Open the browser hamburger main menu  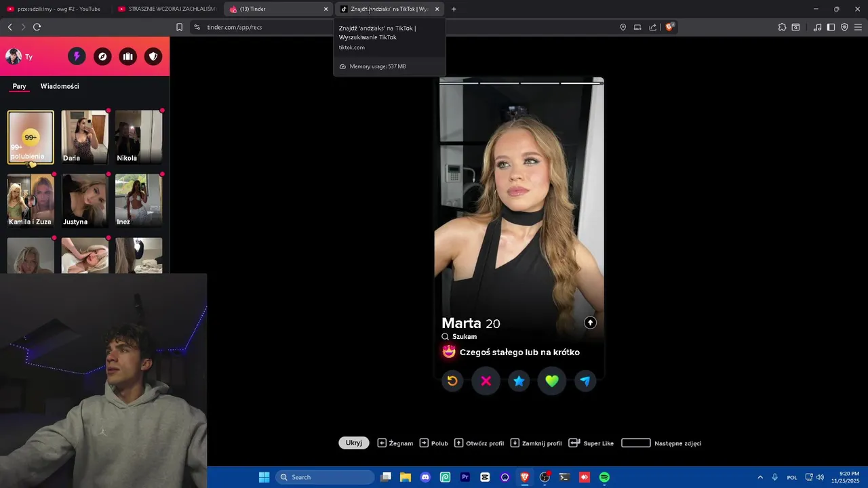[858, 27]
